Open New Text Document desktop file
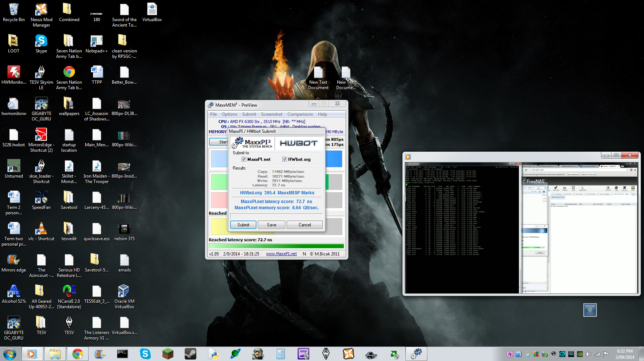Viewport: 644px width, 361px height. [x=318, y=78]
